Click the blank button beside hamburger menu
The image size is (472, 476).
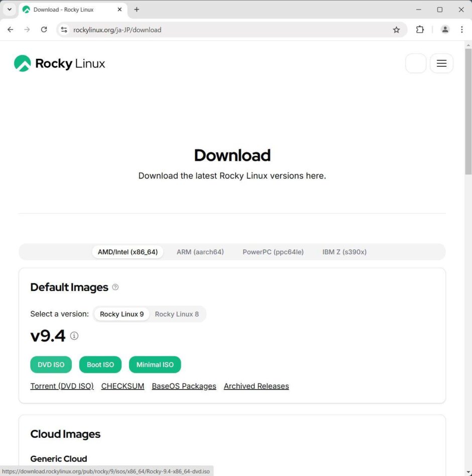click(416, 63)
